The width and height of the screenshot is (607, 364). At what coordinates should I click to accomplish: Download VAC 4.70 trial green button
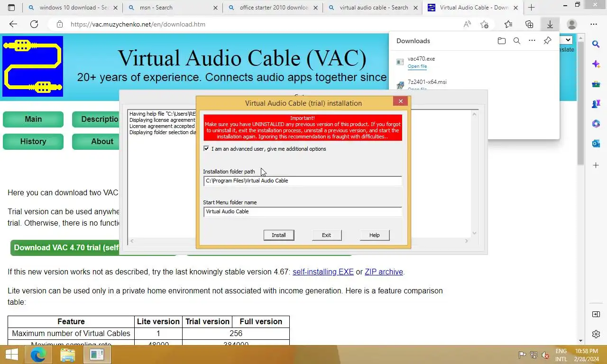click(65, 247)
